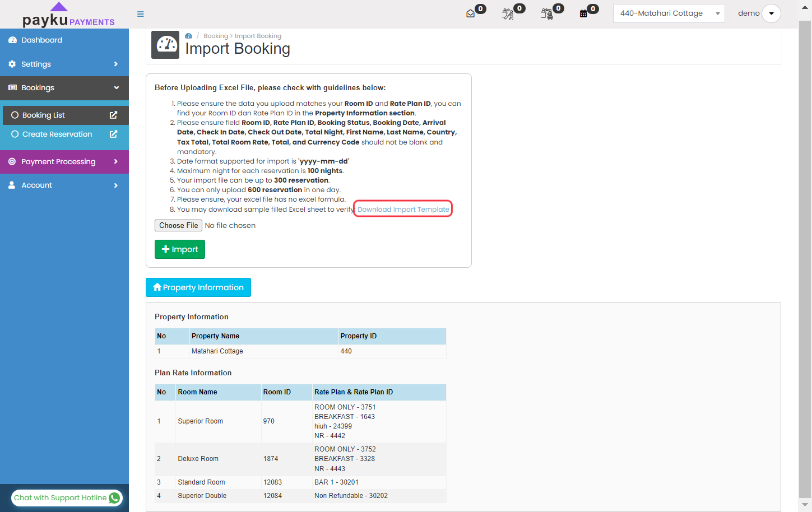Click the Import Booking page gauge icon
The height and width of the screenshot is (512, 812).
[165, 45]
